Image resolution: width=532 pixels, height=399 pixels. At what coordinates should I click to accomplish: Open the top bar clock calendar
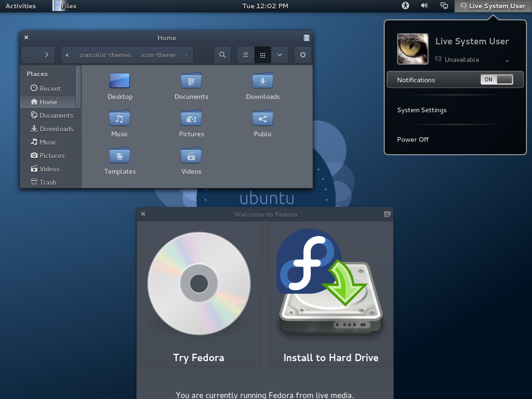[266, 6]
